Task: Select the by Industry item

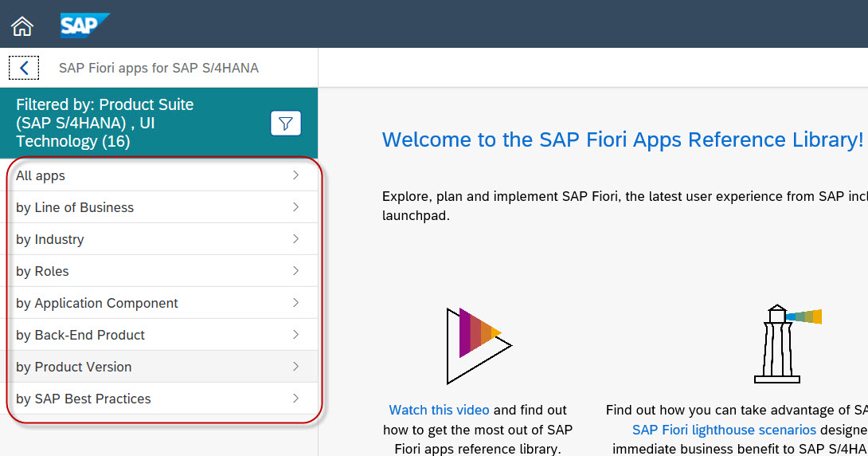Action: tap(159, 239)
